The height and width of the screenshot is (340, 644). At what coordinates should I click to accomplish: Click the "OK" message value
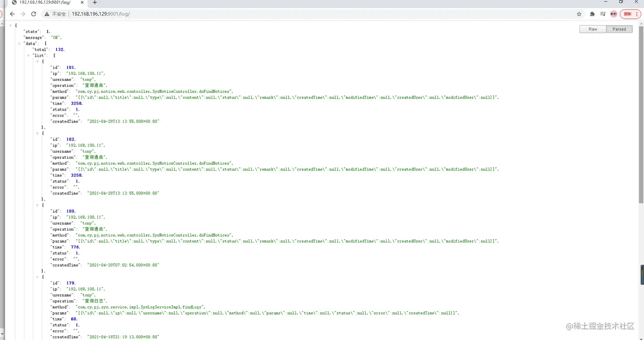55,37
